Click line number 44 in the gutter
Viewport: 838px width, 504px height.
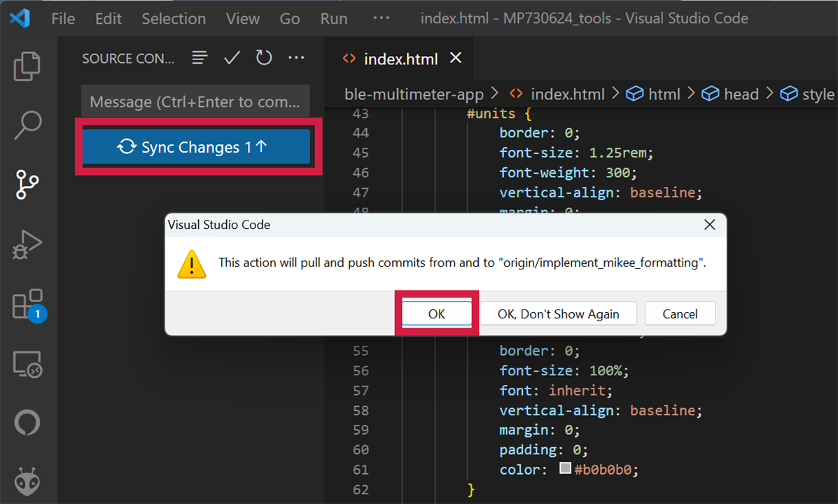(x=361, y=133)
